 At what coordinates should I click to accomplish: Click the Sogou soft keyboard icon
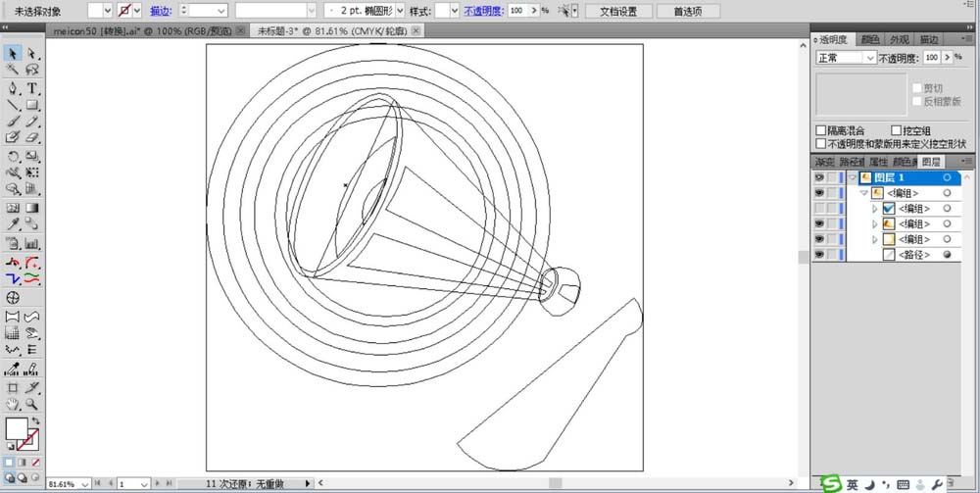click(x=903, y=485)
